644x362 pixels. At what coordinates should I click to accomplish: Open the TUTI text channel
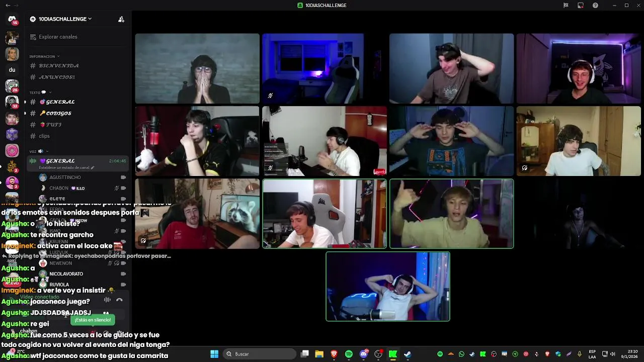click(77, 125)
